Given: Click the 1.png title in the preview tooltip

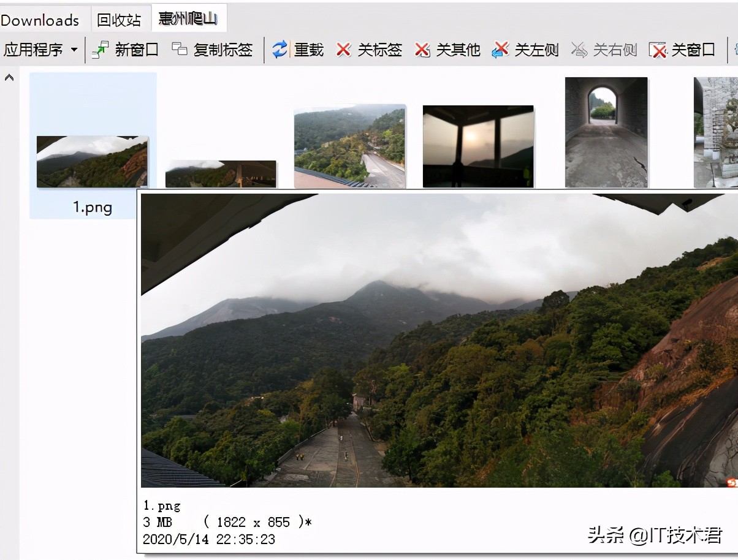Looking at the screenshot, I should [162, 505].
